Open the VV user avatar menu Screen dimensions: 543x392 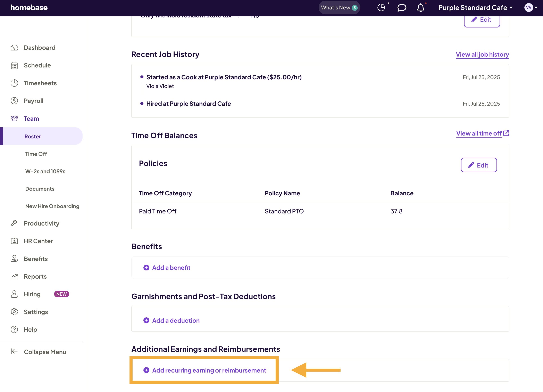click(x=531, y=8)
